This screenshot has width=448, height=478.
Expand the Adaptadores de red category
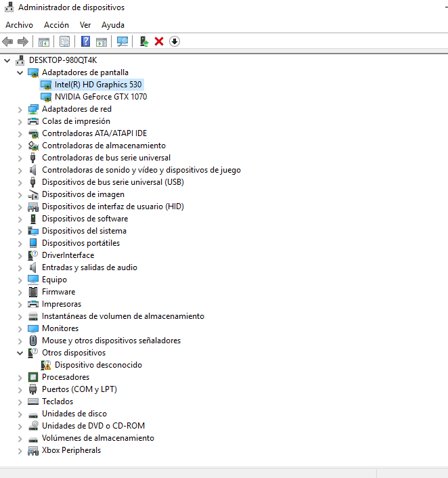click(20, 110)
